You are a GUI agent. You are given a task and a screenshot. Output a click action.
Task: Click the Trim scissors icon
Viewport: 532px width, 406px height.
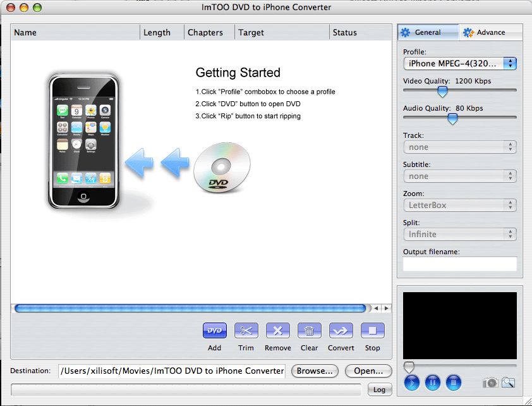(246, 330)
